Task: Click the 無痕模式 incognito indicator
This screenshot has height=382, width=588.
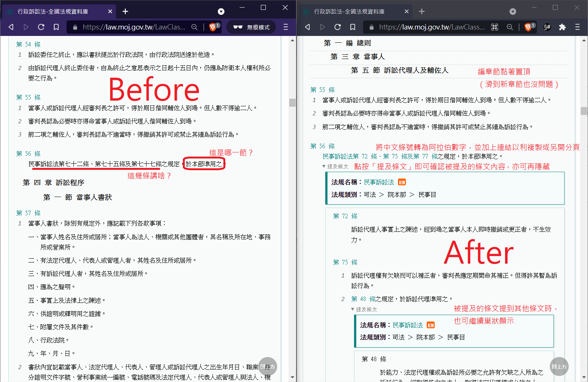Action: click(251, 27)
